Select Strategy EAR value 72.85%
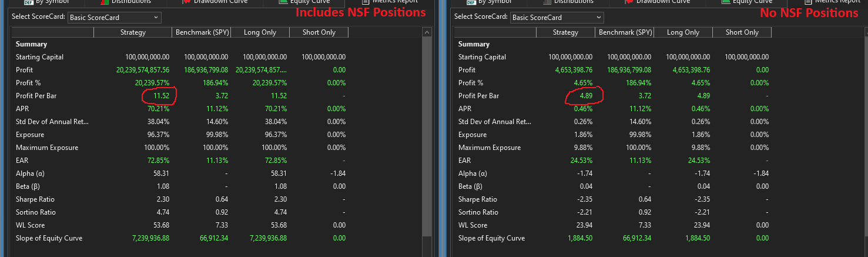The image size is (868, 257). [157, 161]
